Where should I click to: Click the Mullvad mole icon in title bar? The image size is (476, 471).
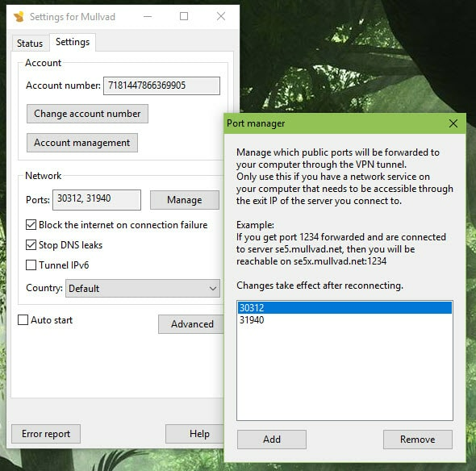19,17
